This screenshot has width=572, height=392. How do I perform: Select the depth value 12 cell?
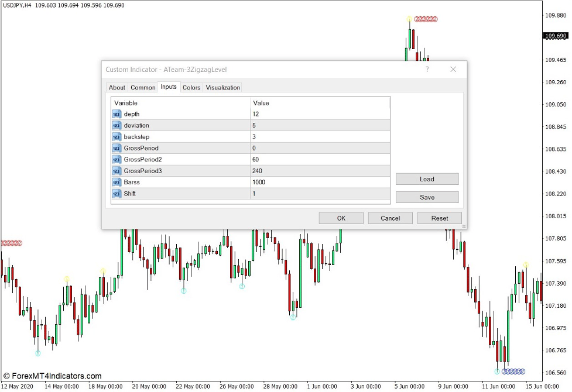(x=320, y=114)
